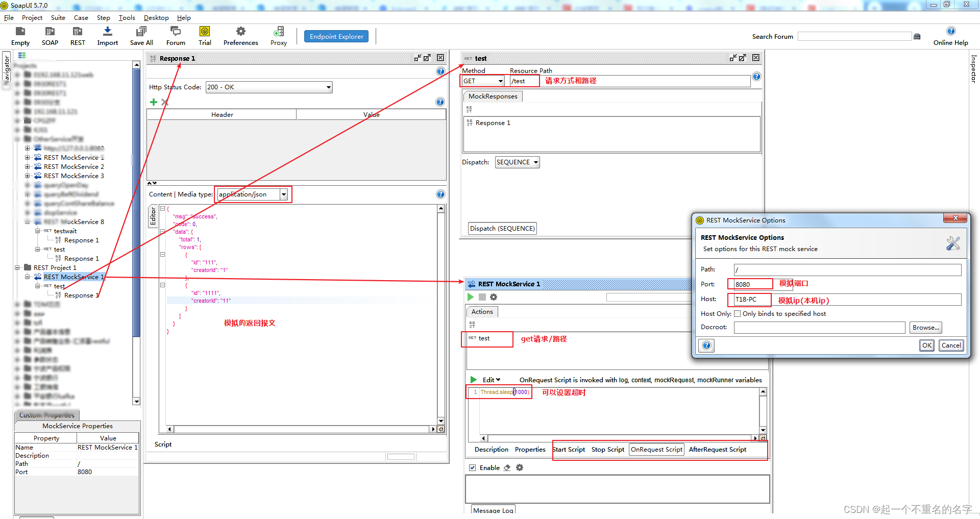980x519 pixels.
Task: Open the GET Method dropdown
Action: tap(501, 81)
